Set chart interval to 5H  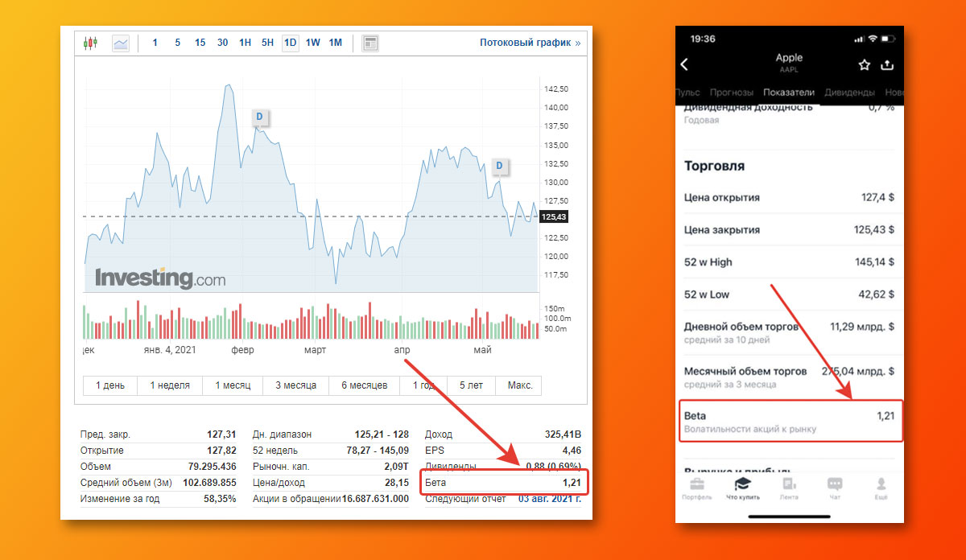point(267,43)
